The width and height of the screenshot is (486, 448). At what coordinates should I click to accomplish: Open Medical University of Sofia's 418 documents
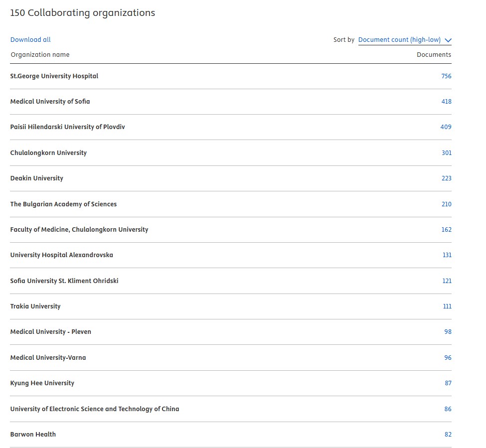(446, 102)
